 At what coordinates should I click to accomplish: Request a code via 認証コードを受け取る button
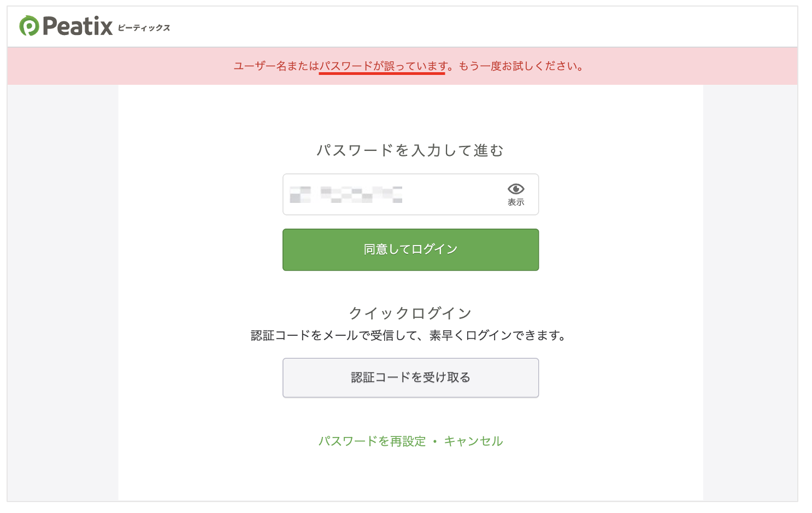[410, 378]
